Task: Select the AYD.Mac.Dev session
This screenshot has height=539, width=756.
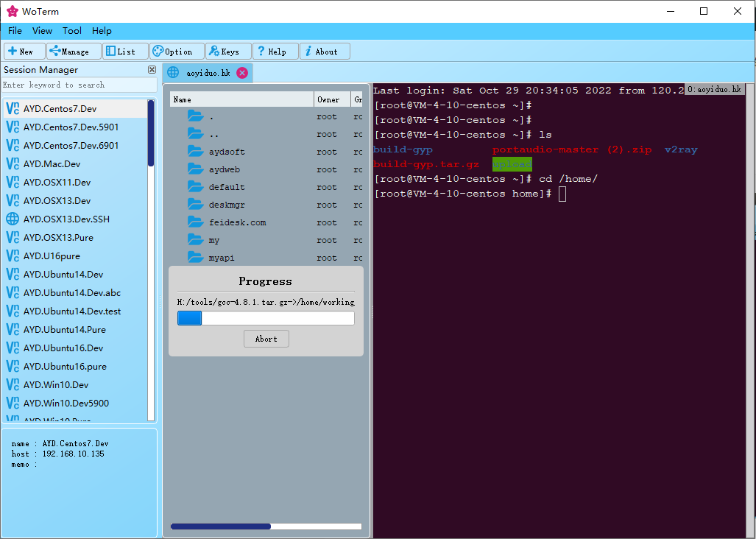Action: 75,164
